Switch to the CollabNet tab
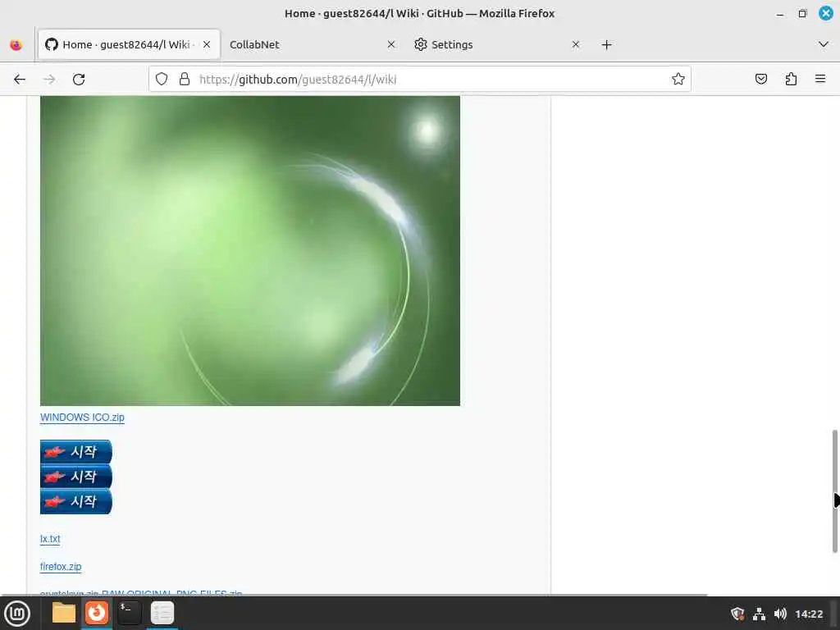The height and width of the screenshot is (630, 840). tap(313, 44)
